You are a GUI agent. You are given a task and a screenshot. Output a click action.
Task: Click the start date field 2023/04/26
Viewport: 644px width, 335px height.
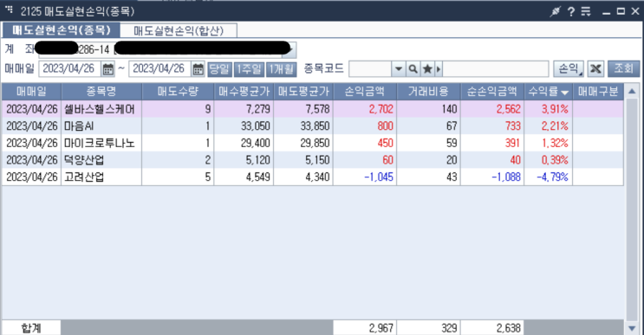tap(70, 69)
